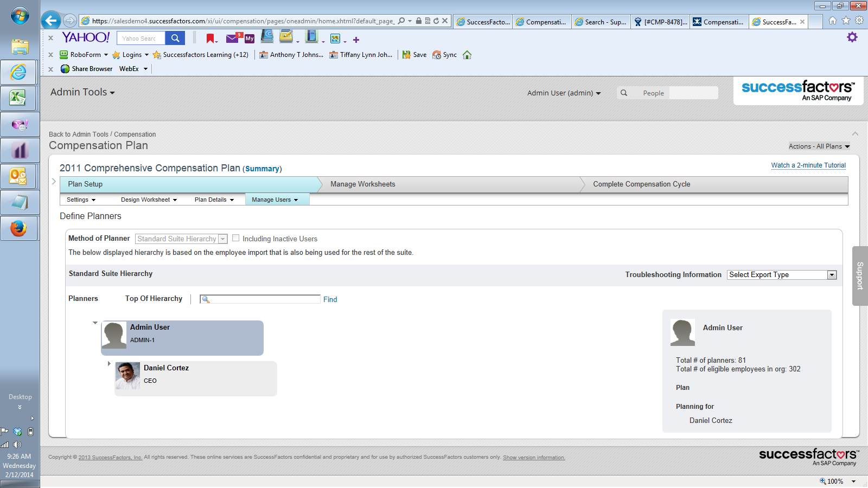This screenshot has width=868, height=488.
Task: Open the Yahoo Mail envelope icon
Action: tap(232, 38)
